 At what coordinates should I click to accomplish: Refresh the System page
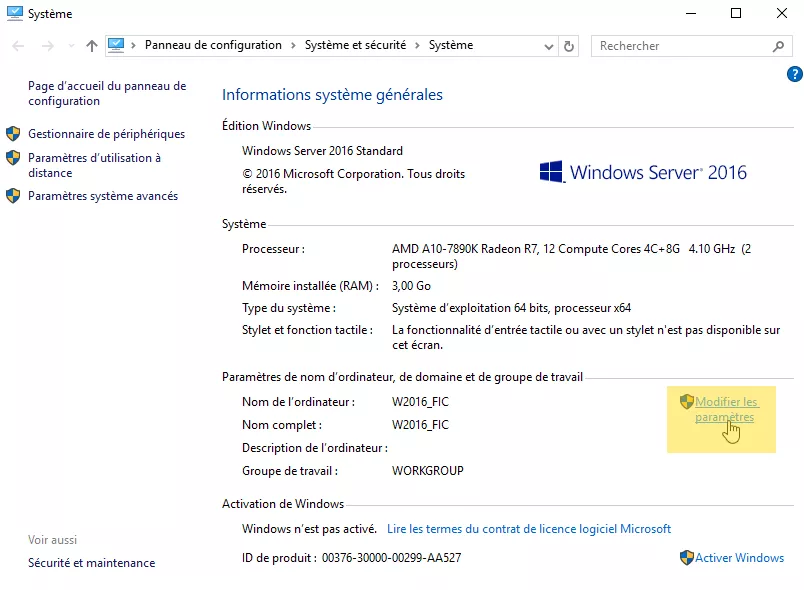(569, 47)
